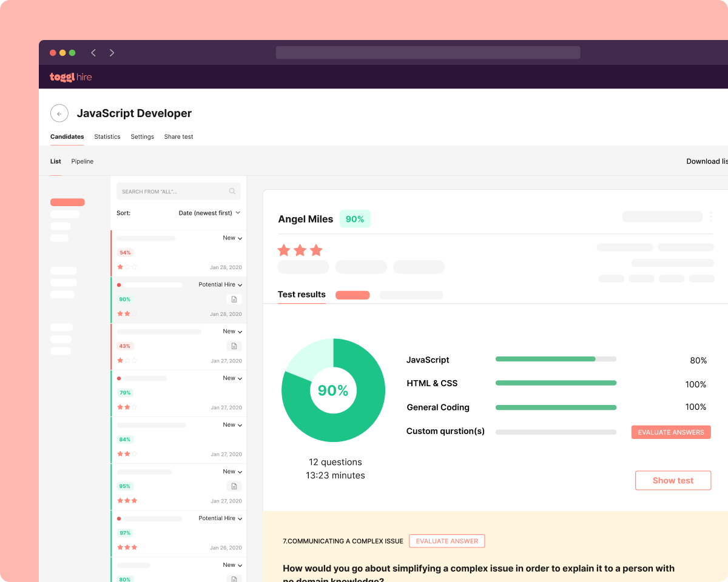
Task: Click the star rating on 79% candidate
Action: [x=127, y=407]
